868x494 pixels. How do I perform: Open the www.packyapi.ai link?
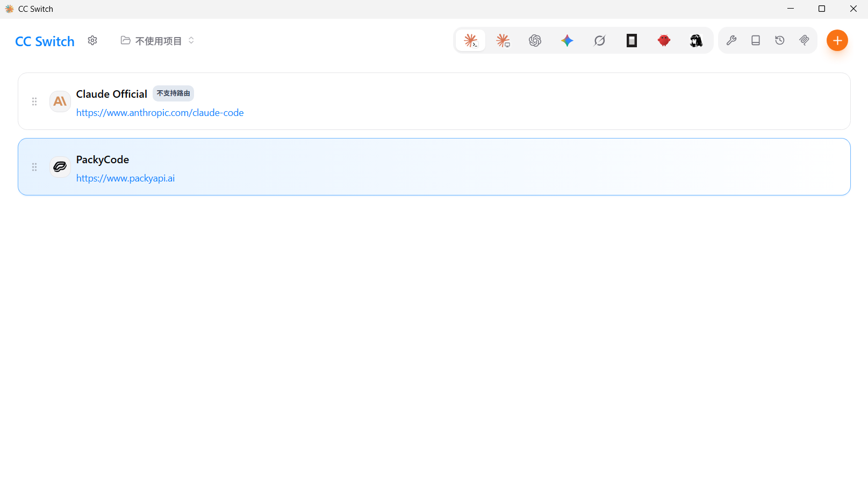(126, 178)
